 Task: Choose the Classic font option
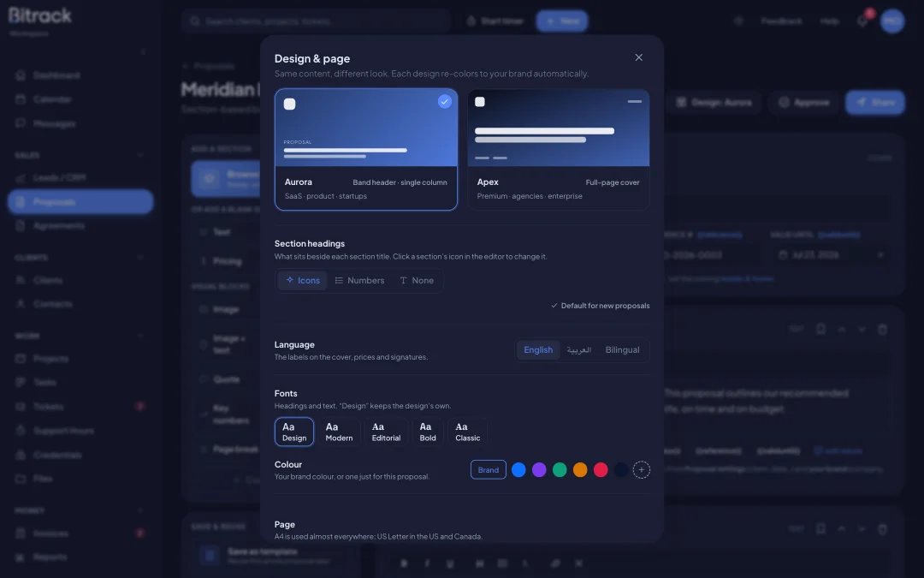pyautogui.click(x=467, y=432)
